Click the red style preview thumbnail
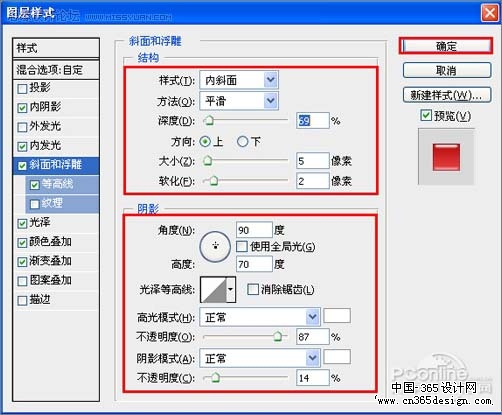 point(446,157)
